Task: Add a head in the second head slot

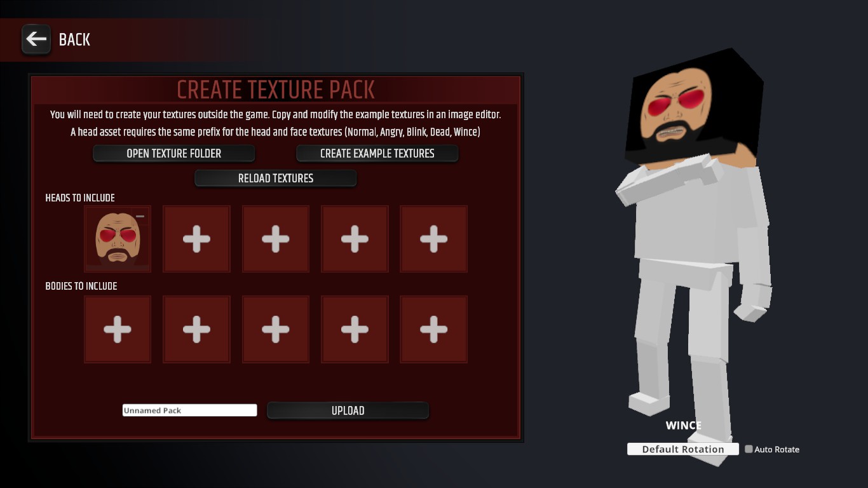Action: coord(196,239)
